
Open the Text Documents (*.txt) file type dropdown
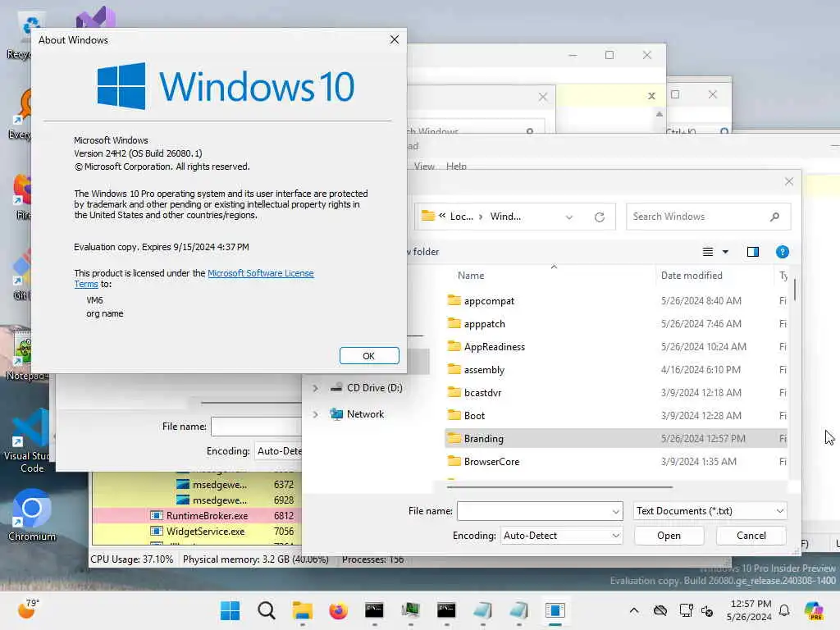coord(710,511)
